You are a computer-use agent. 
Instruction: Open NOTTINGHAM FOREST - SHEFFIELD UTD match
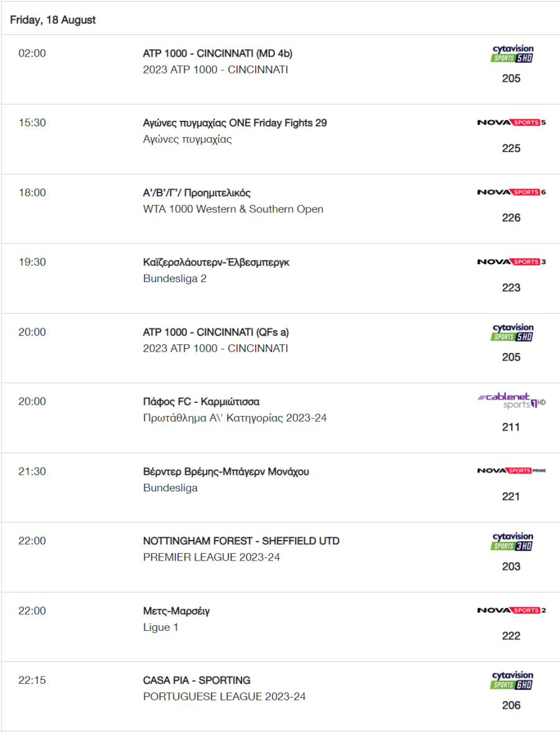241,541
